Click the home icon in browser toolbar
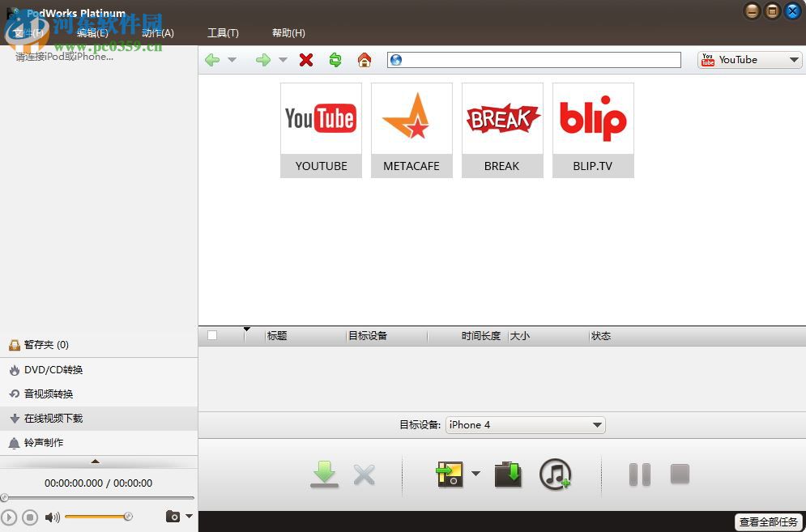This screenshot has width=806, height=532. click(365, 59)
